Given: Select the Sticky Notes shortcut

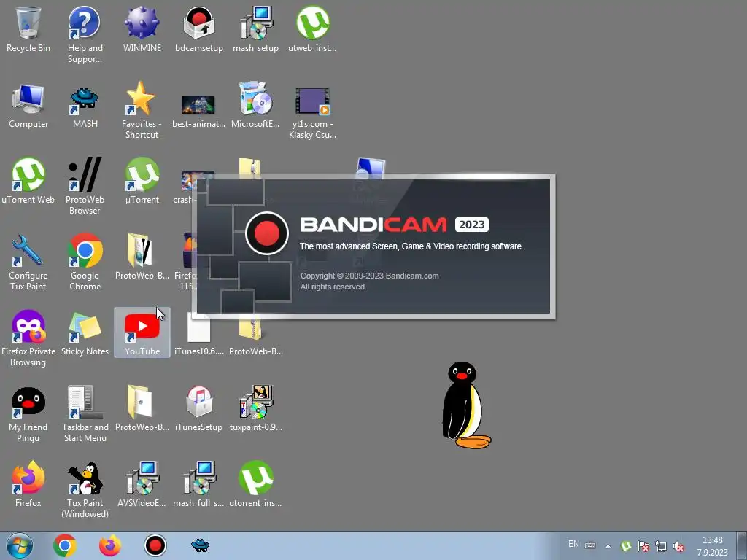Looking at the screenshot, I should click(x=85, y=333).
